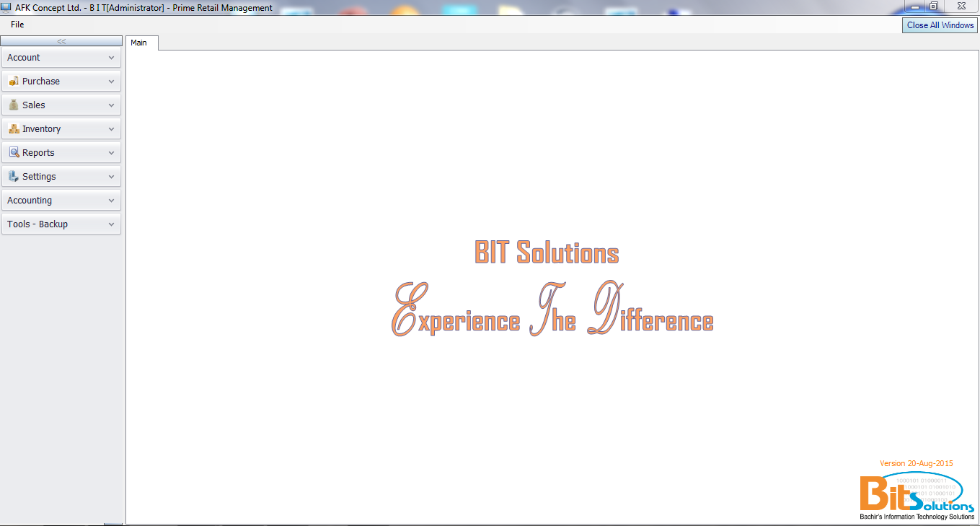Click the Reports magnifier icon
The width and height of the screenshot is (980, 526).
click(x=14, y=152)
